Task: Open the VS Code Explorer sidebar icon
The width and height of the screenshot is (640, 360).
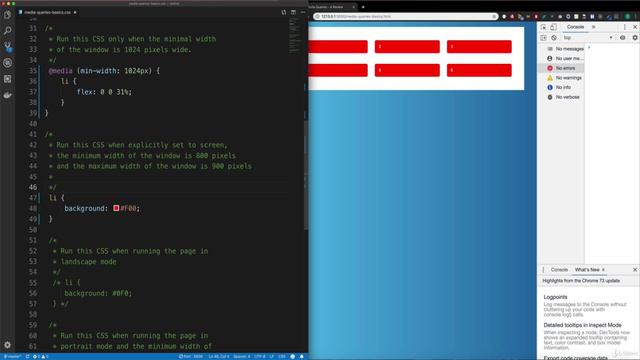Action: click(x=7, y=15)
